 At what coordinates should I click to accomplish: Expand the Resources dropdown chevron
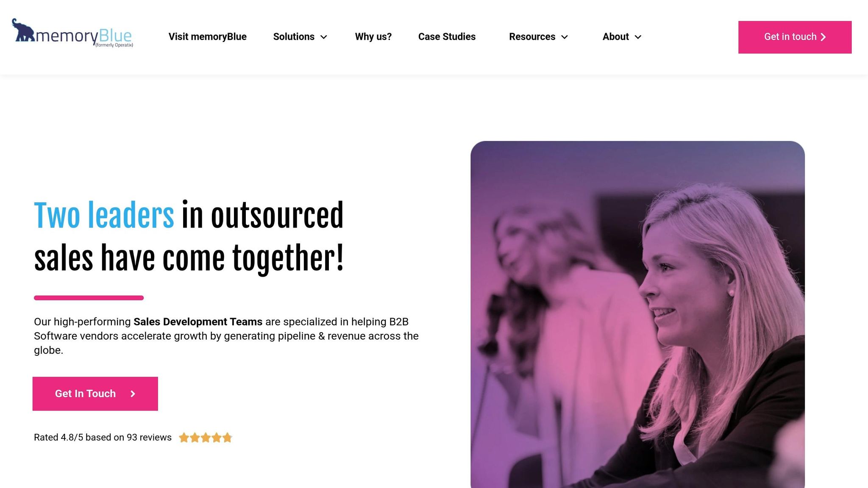pos(565,37)
